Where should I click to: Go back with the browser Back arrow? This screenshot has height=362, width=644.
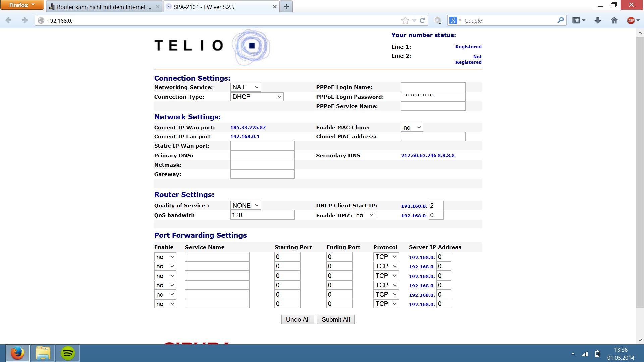click(9, 20)
